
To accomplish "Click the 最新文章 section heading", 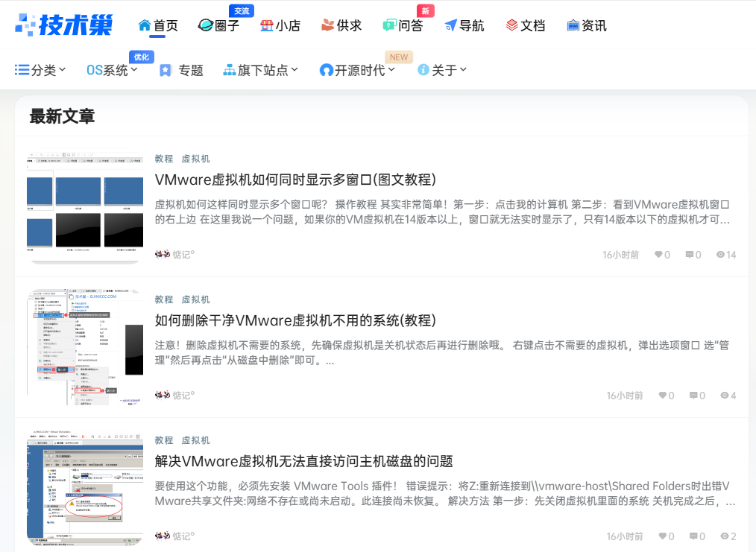I will [x=62, y=116].
